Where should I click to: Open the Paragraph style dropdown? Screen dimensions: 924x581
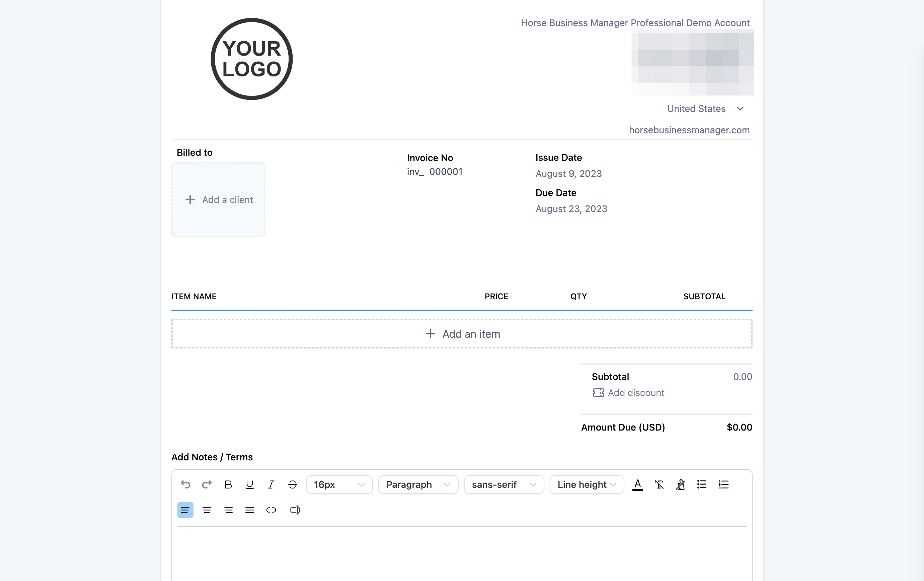tap(418, 485)
